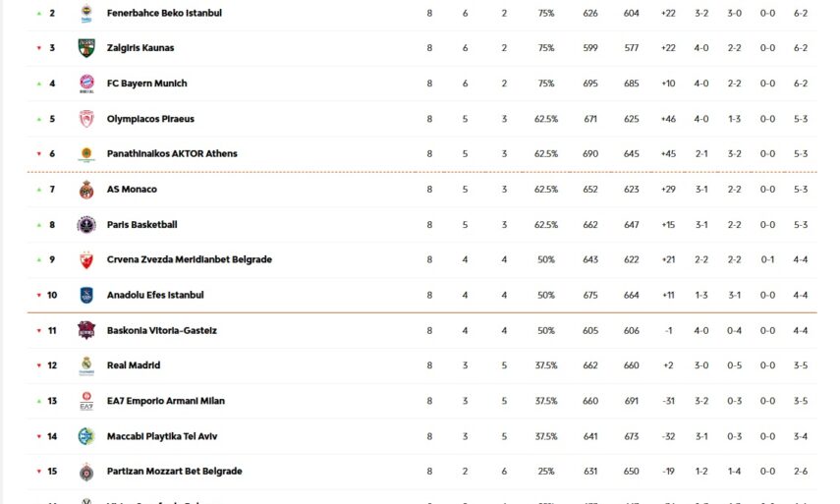Open the EA7 Emporio Armani Milan link

pyautogui.click(x=165, y=401)
